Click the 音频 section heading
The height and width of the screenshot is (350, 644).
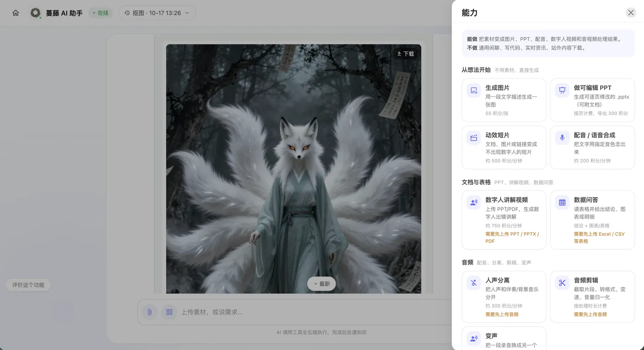(467, 262)
